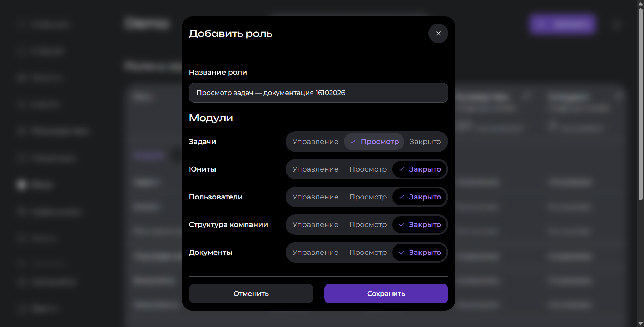Set Структура компании to Управление
The width and height of the screenshot is (644, 327).
point(315,224)
